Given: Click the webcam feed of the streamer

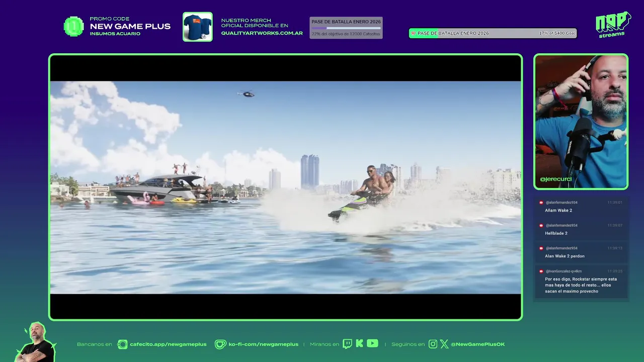Looking at the screenshot, I should pos(581,121).
